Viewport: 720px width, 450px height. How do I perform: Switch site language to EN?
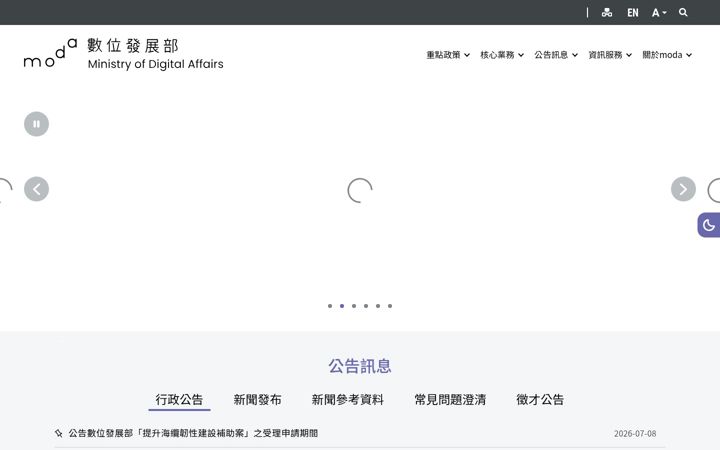click(633, 13)
